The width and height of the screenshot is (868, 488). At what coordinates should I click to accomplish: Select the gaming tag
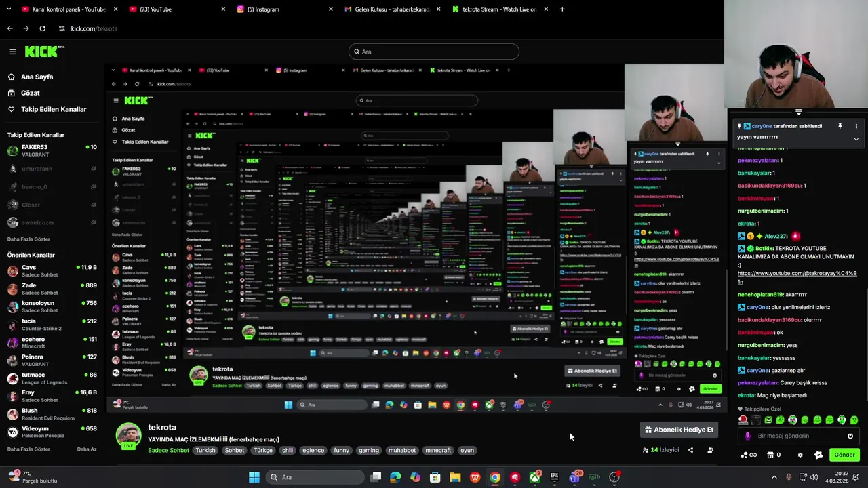pyautogui.click(x=369, y=450)
